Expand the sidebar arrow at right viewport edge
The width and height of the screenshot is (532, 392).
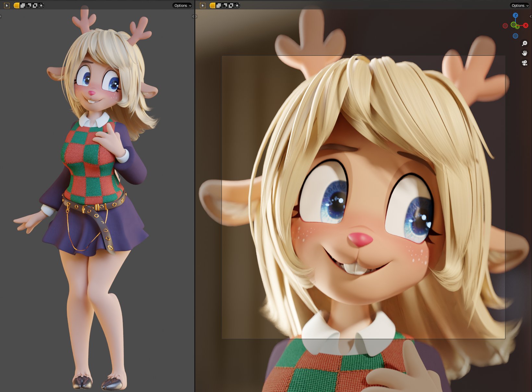pyautogui.click(x=531, y=16)
